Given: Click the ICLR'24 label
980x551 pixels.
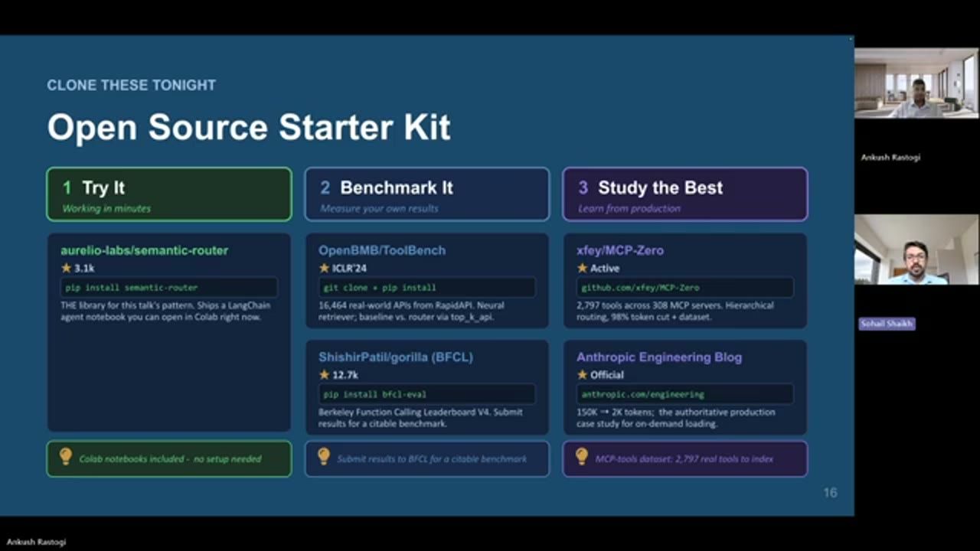Looking at the screenshot, I should click(351, 269).
